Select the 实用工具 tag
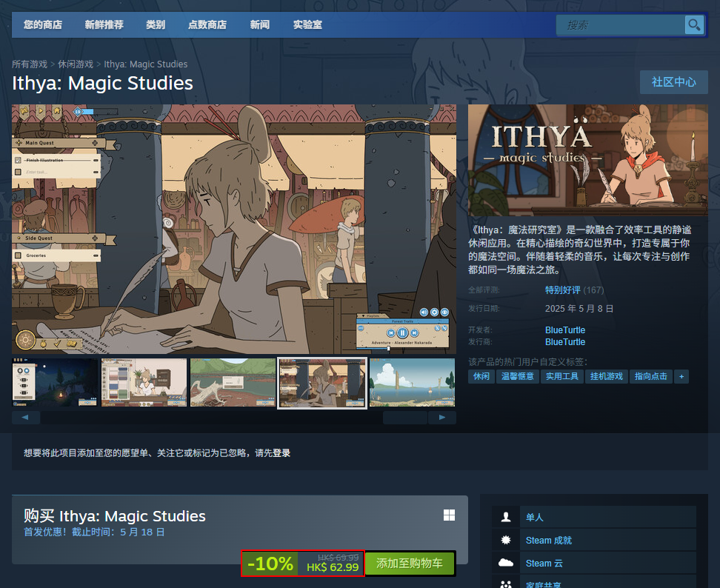Image resolution: width=720 pixels, height=588 pixels. pos(562,376)
